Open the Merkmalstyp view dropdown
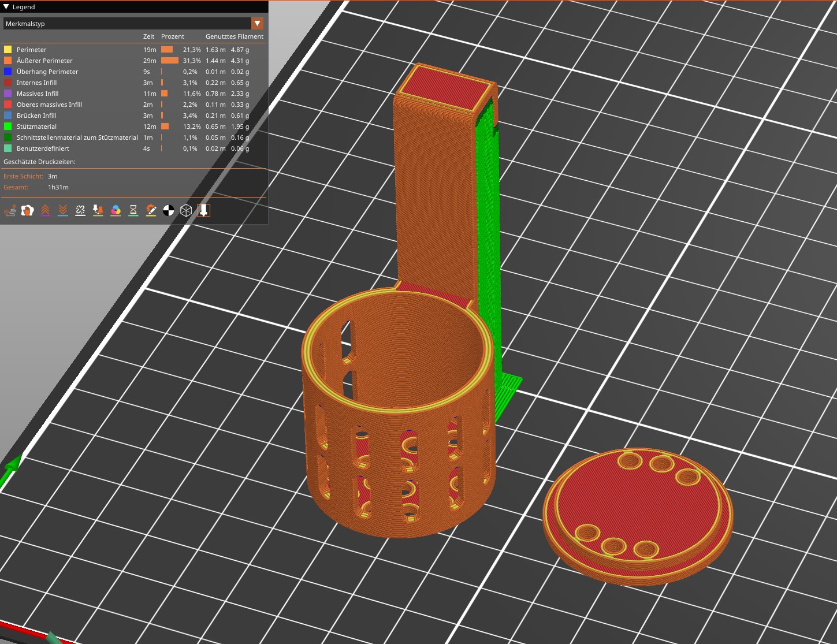837x644 pixels. pyautogui.click(x=257, y=23)
